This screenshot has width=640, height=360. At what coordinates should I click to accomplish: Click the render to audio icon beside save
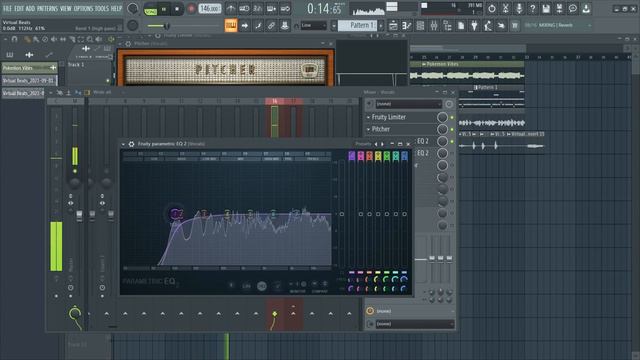pyautogui.click(x=559, y=8)
